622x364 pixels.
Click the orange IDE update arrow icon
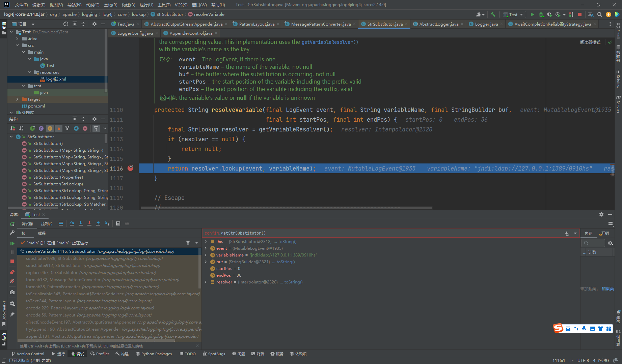609,14
